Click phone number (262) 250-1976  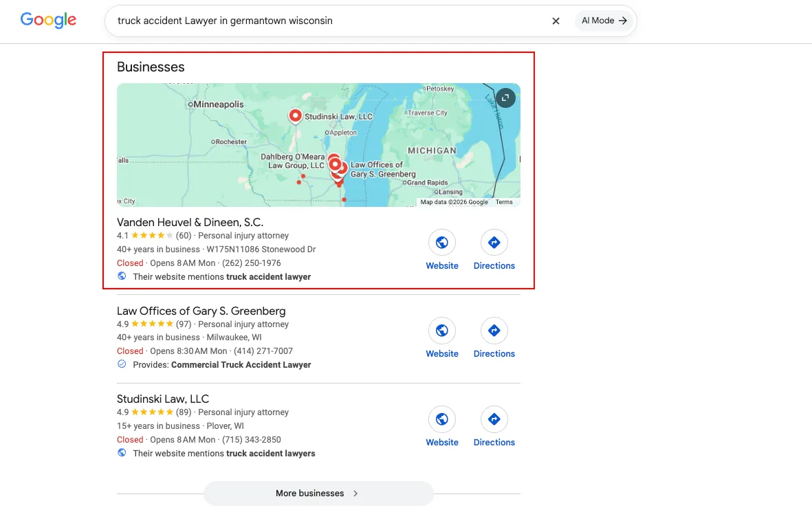point(251,263)
